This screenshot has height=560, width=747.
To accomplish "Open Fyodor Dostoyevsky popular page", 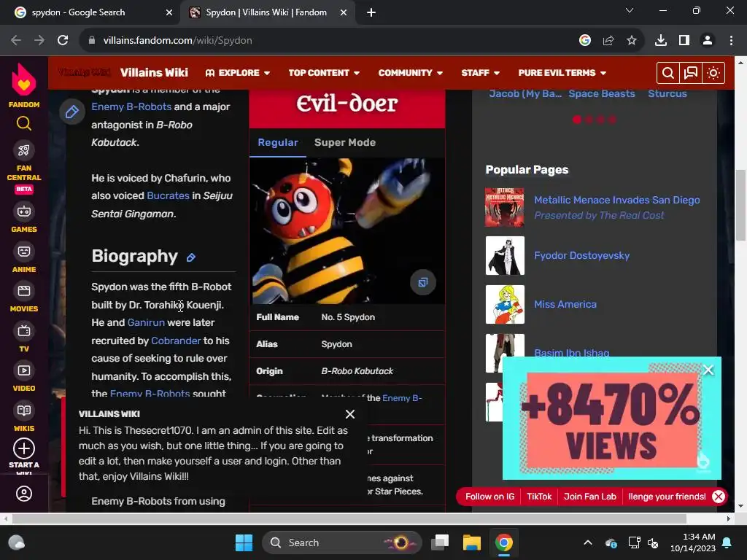I will [x=581, y=255].
